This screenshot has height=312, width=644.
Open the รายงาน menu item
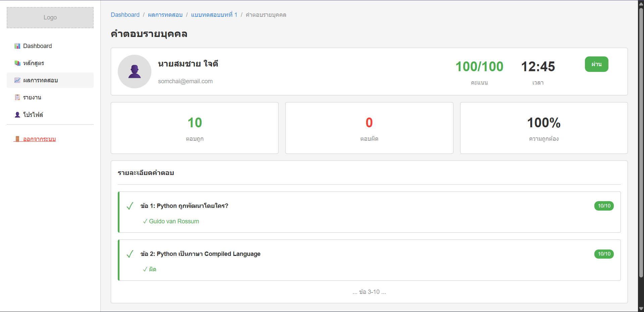click(32, 97)
